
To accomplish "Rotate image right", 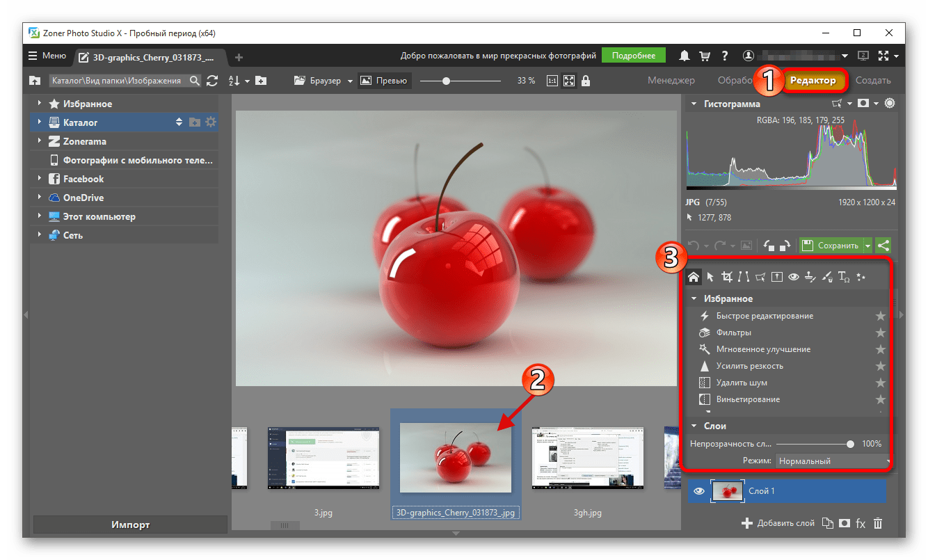I will click(x=785, y=245).
